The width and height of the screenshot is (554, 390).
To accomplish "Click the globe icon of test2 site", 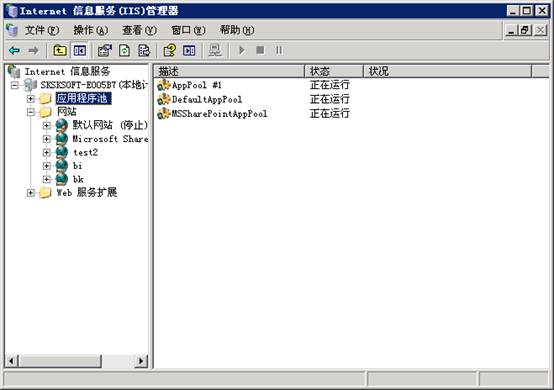I will tap(61, 152).
